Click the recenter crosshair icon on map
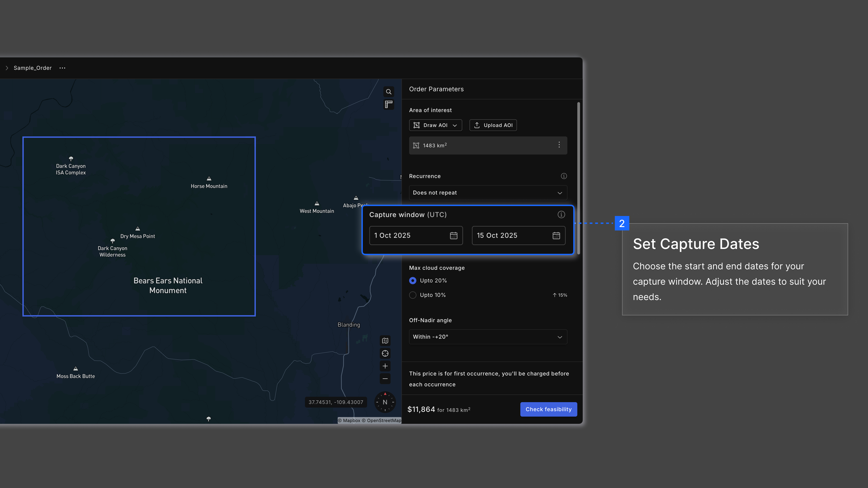The height and width of the screenshot is (488, 868). [x=385, y=353]
